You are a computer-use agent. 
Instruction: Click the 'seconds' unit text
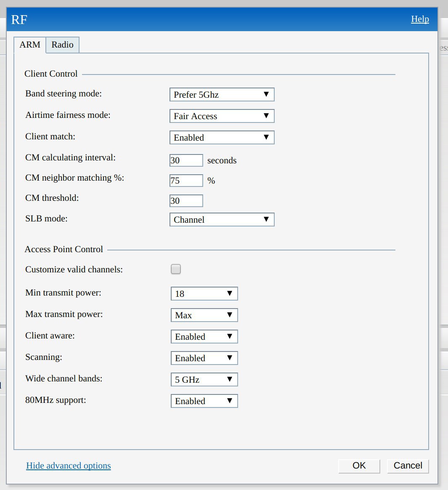pos(222,160)
